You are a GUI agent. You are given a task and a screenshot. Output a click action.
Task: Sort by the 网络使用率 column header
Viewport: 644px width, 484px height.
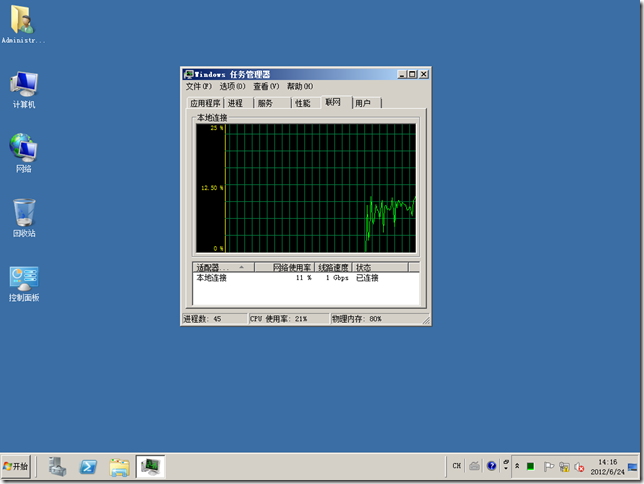(x=285, y=267)
